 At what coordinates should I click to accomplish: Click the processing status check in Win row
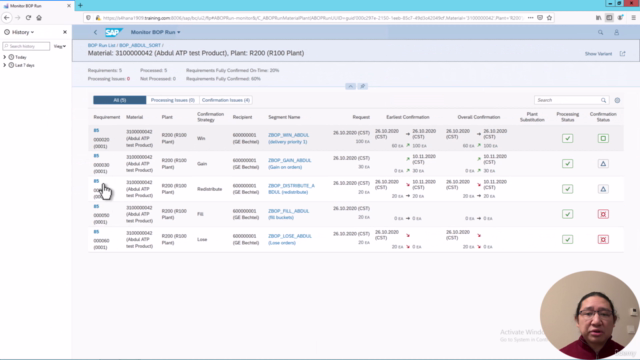567,138
